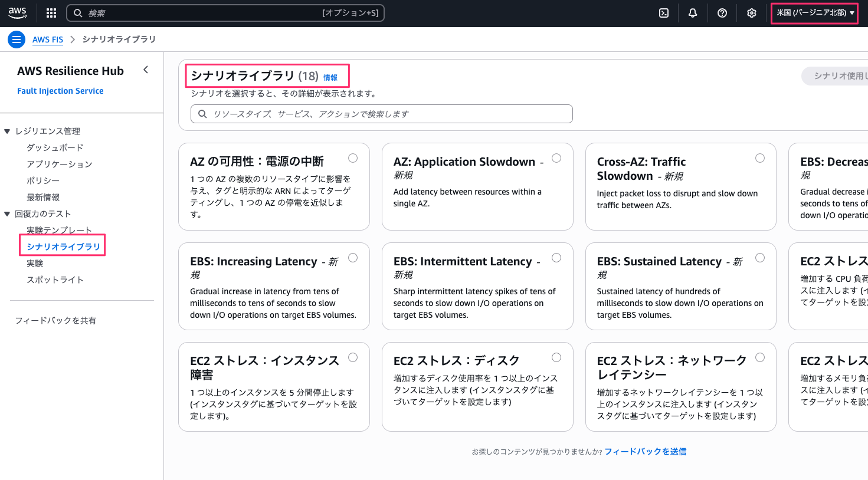Click the scenario library search field
The height and width of the screenshot is (480, 868).
(381, 114)
